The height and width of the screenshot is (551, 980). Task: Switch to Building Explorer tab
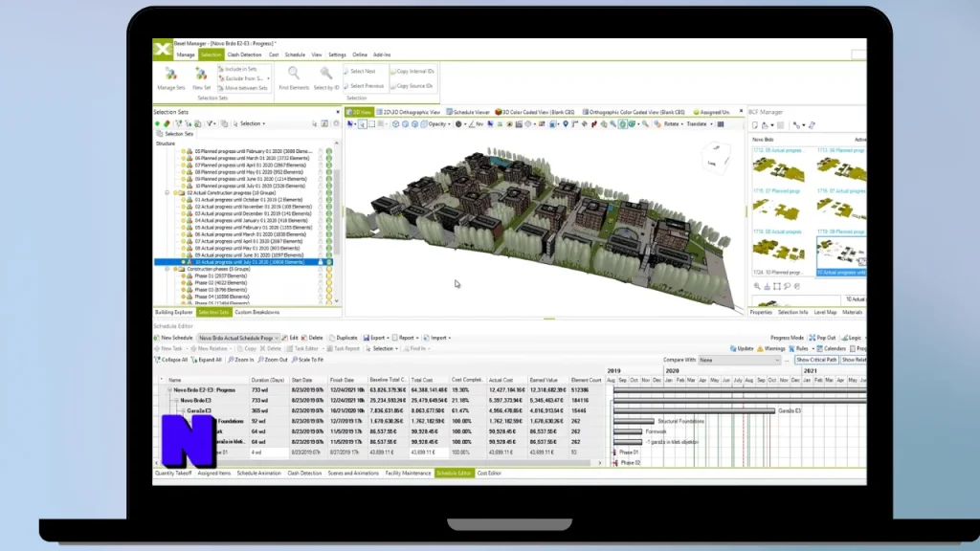tap(174, 313)
